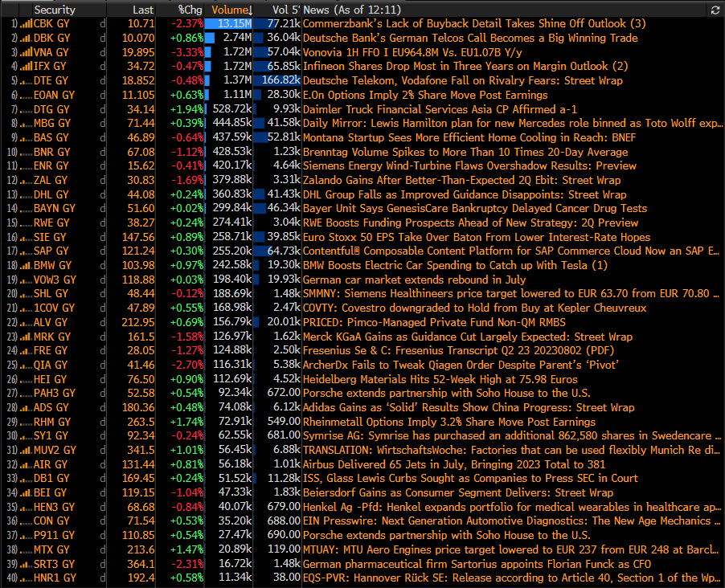Click the 'd' delayed flag for HNR1 GY

point(103,578)
